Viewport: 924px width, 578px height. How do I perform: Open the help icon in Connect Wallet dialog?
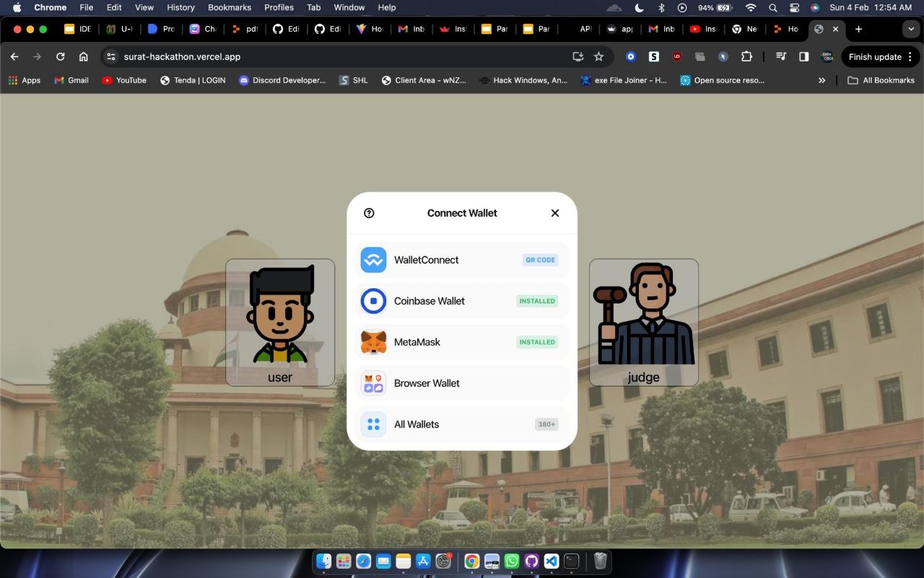(x=369, y=213)
